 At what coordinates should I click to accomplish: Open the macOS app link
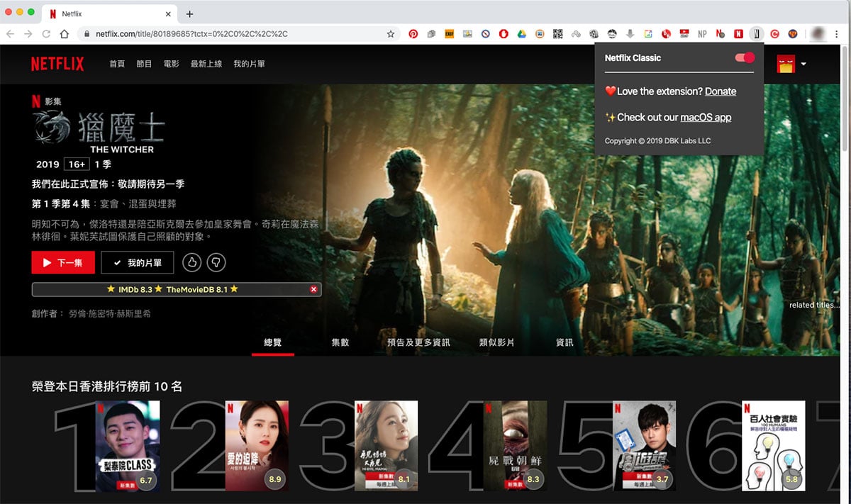[706, 118]
